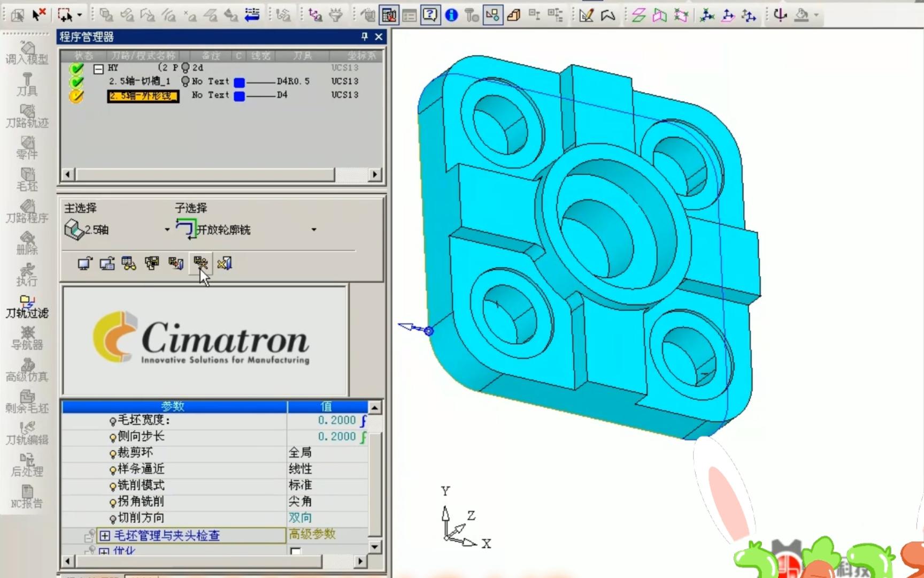The image size is (924, 578).
Task: Click the save-and-close icon with yellow X
Action: 225,263
